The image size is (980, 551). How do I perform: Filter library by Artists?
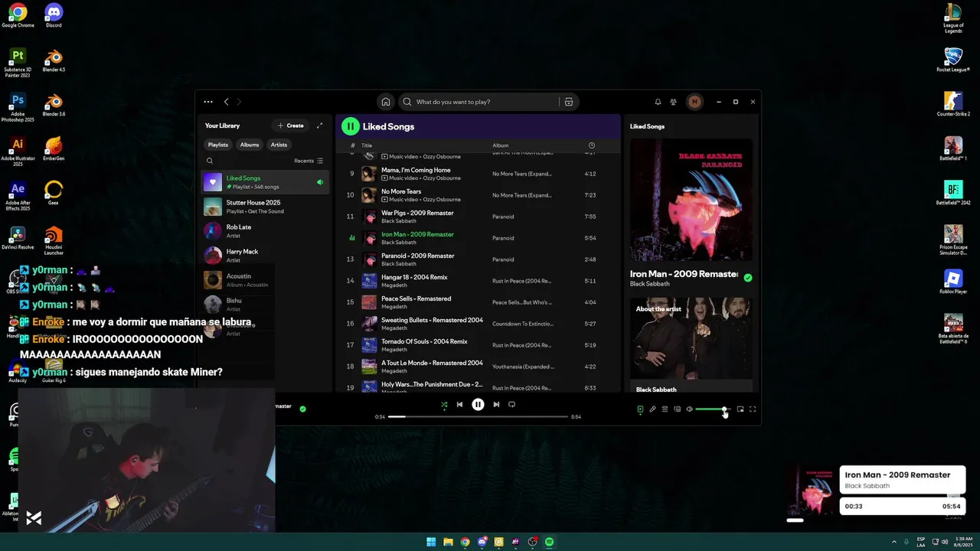pyautogui.click(x=279, y=145)
